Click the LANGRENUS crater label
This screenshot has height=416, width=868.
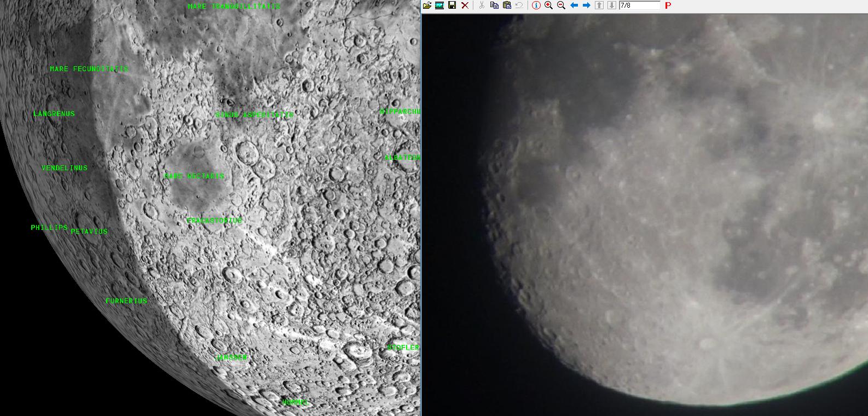pos(54,114)
